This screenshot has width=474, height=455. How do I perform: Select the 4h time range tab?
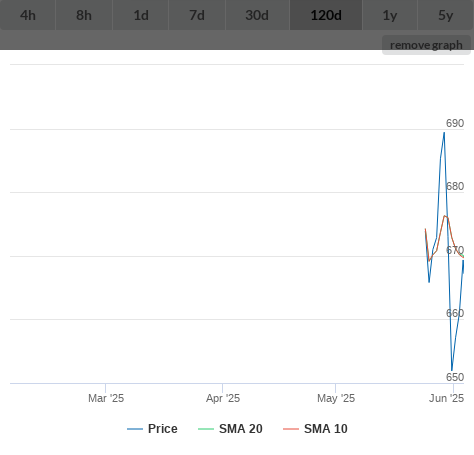(28, 15)
